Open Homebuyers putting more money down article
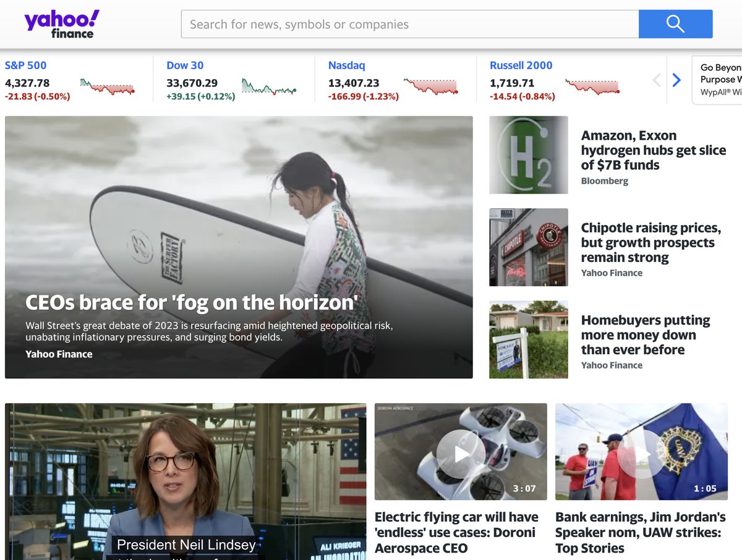742x560 pixels. point(646,334)
